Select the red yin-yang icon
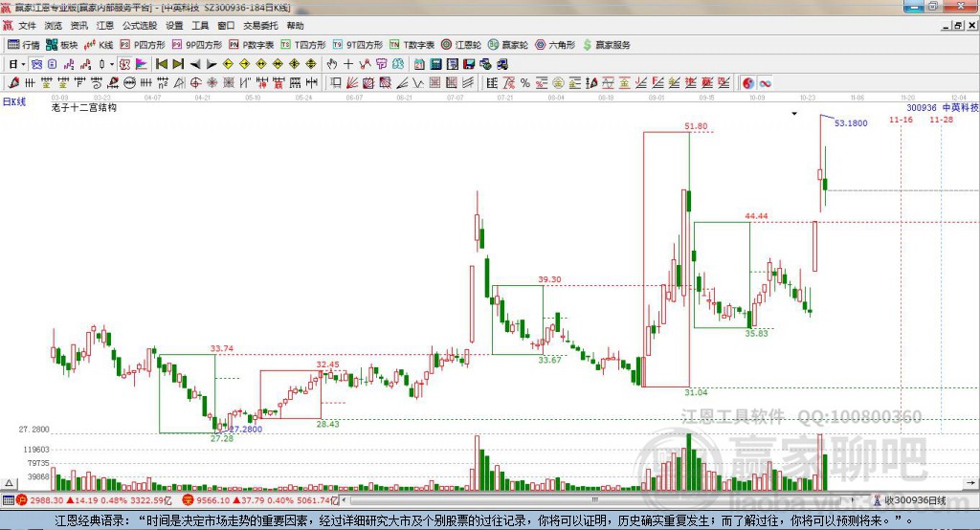Screen dimensions: 980x530 [748, 83]
